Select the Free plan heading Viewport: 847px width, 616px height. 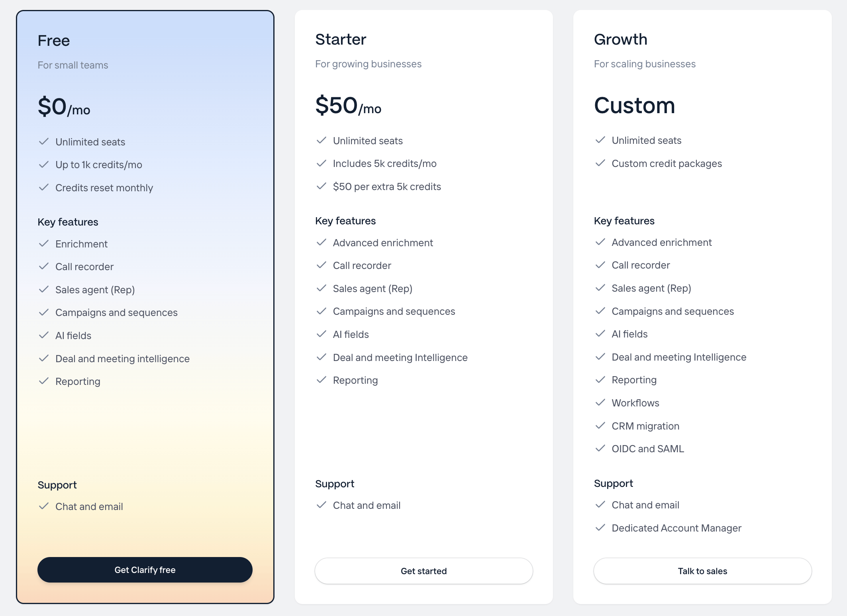pos(54,41)
